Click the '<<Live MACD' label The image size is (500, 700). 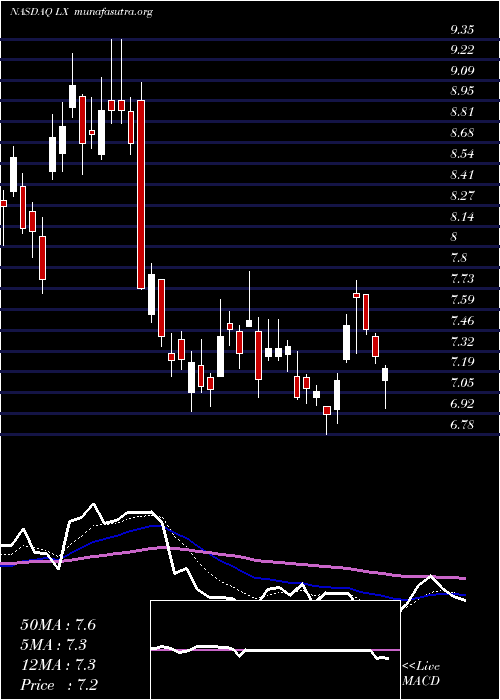(421, 674)
